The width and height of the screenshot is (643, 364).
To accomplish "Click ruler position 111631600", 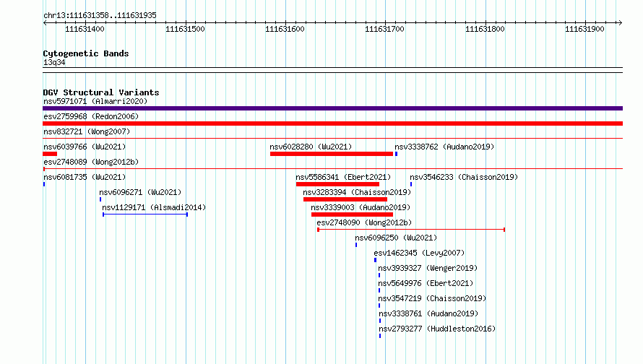I will click(x=285, y=29).
